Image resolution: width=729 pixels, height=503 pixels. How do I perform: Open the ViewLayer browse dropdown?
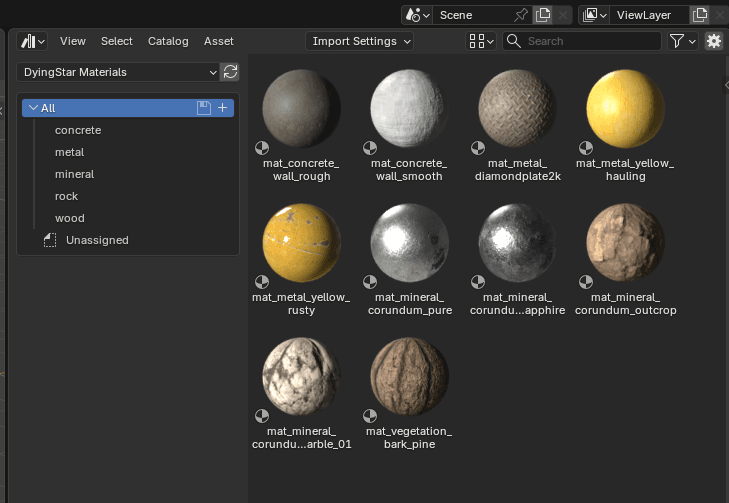594,15
